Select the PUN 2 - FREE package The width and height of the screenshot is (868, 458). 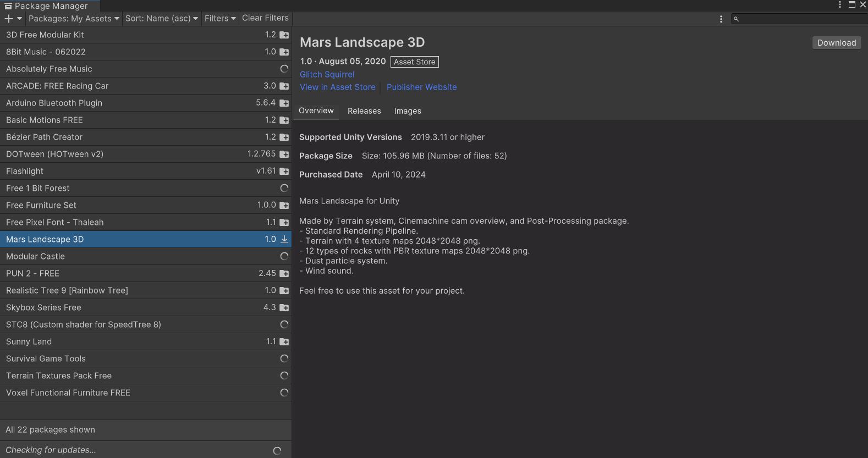[146, 273]
